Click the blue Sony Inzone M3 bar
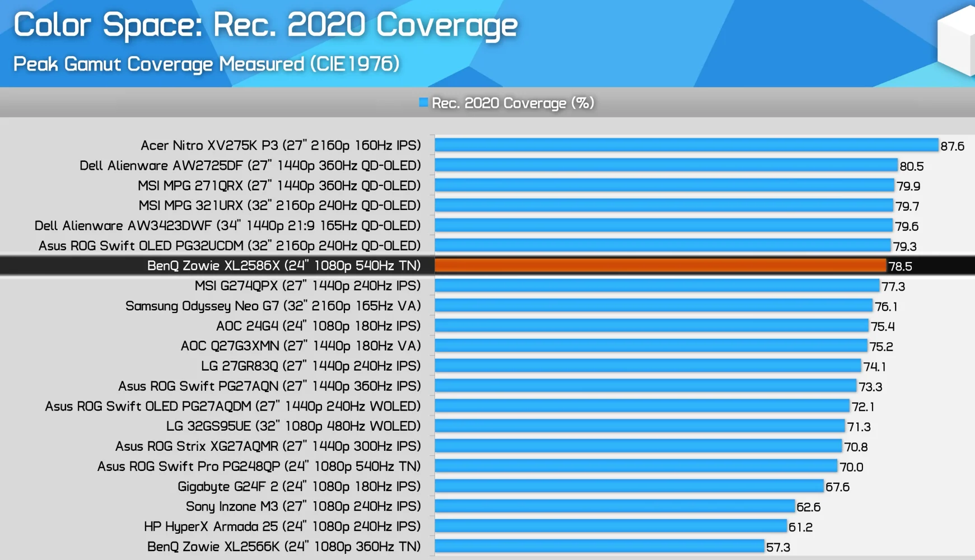 [x=615, y=506]
